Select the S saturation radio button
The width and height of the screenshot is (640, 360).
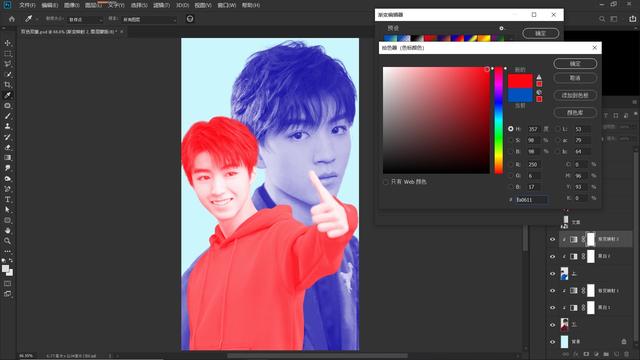click(511, 140)
